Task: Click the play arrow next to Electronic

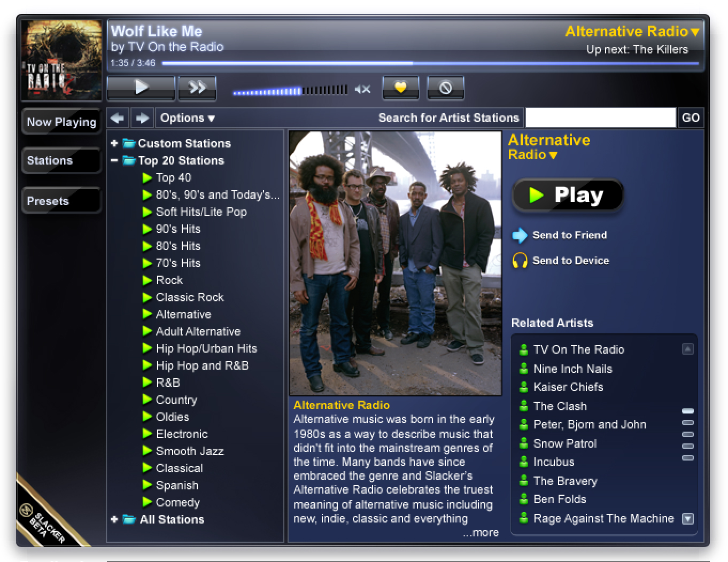Action: pyautogui.click(x=148, y=434)
